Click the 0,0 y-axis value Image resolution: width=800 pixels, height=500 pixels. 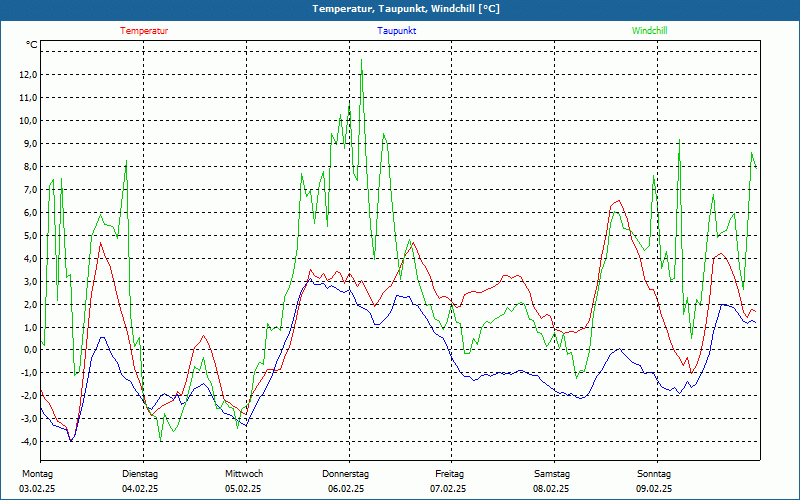[x=28, y=350]
